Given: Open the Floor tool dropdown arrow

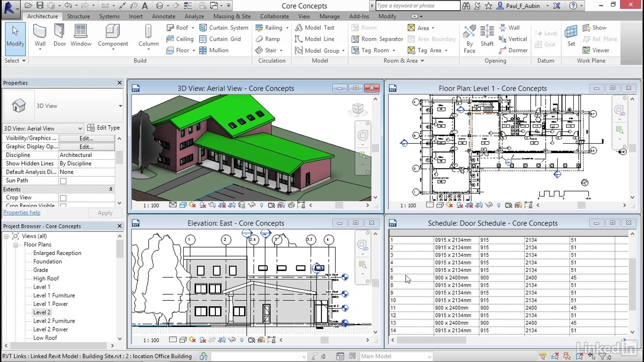Looking at the screenshot, I should 194,51.
